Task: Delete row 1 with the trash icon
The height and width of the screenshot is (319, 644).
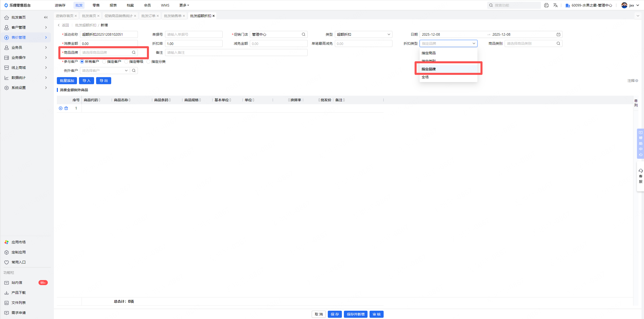Action: tap(66, 108)
